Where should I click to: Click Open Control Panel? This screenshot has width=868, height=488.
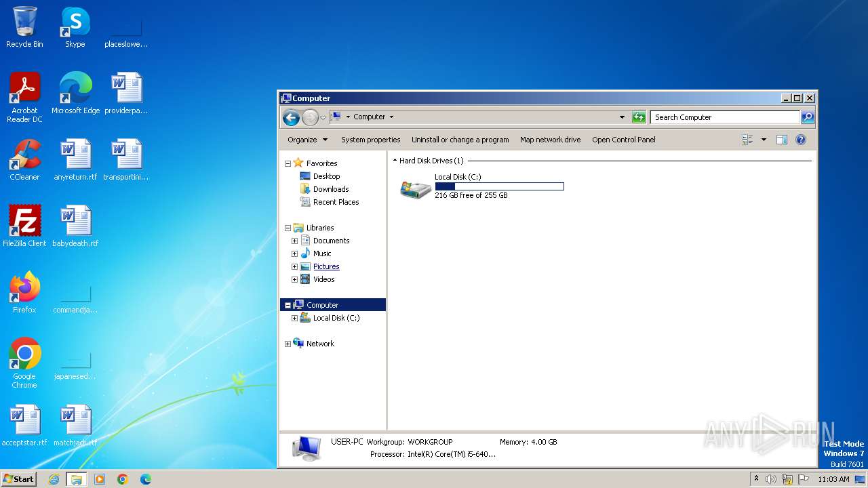click(623, 140)
